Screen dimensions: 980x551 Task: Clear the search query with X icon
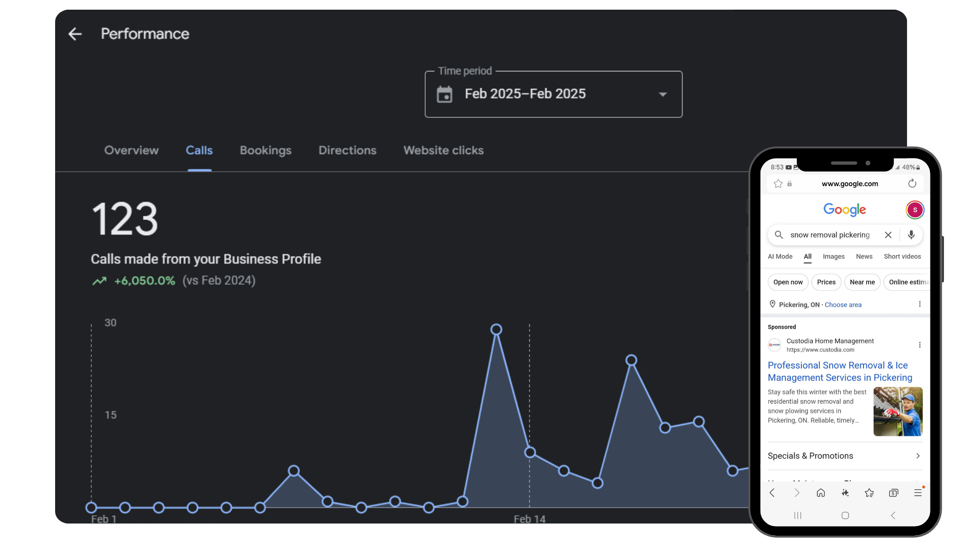pos(888,235)
